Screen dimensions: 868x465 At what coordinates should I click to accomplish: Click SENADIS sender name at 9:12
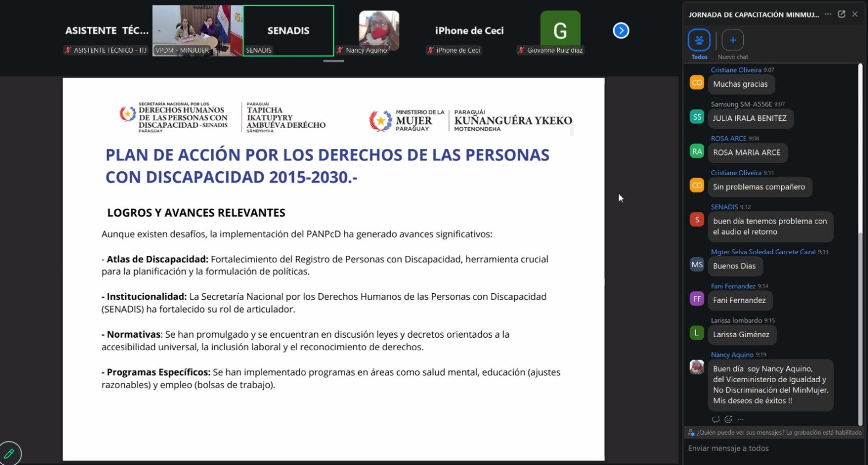click(724, 207)
